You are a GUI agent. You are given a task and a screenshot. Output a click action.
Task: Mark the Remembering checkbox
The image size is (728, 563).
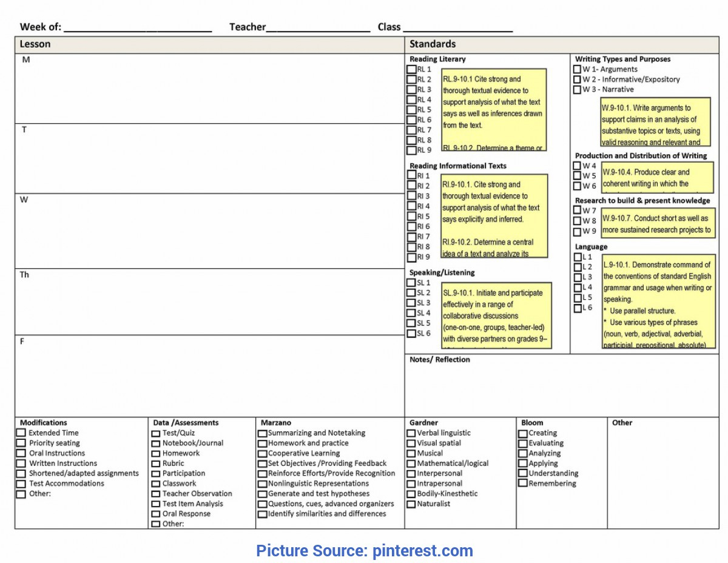click(x=523, y=484)
